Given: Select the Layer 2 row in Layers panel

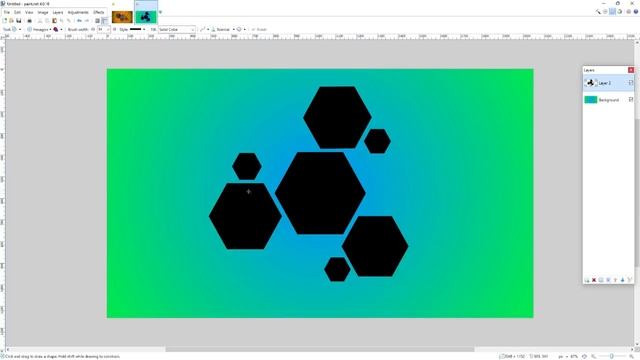Looking at the screenshot, I should (x=608, y=83).
